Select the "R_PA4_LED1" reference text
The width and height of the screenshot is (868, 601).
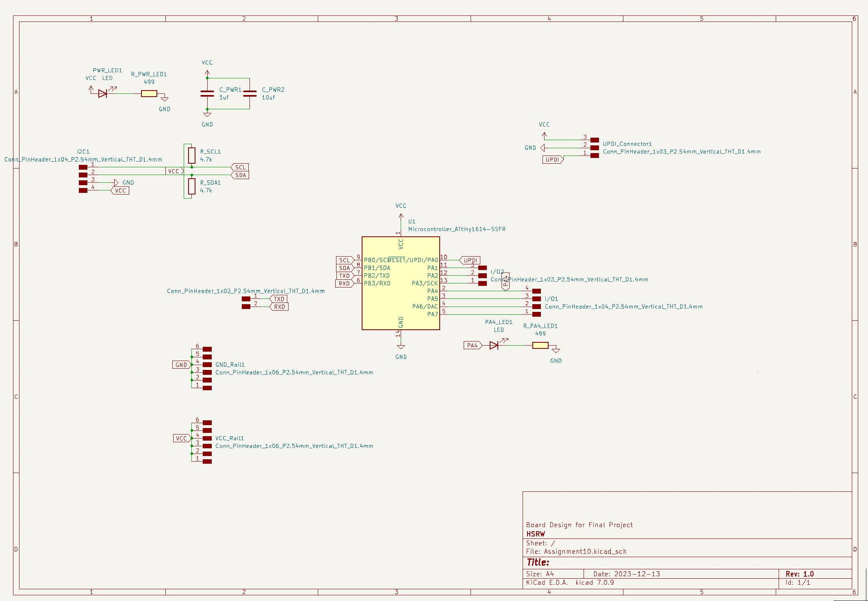tap(540, 326)
